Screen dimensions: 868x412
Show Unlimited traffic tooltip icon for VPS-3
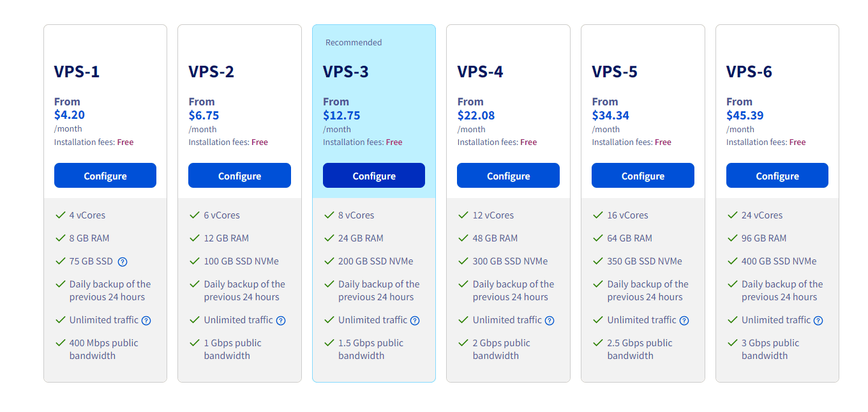tap(415, 321)
